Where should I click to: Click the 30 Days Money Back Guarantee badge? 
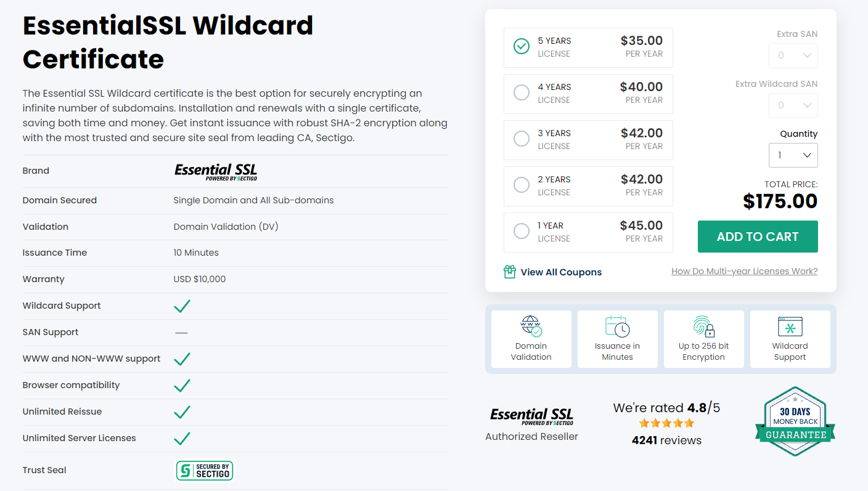[795, 421]
